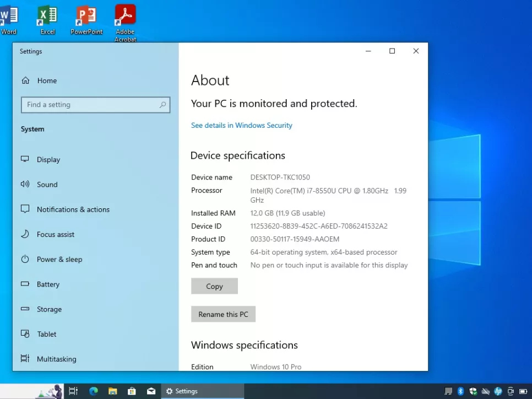Click the Product ID value 00330-50117-15949-AAOEM
The image size is (532, 399).
295,239
